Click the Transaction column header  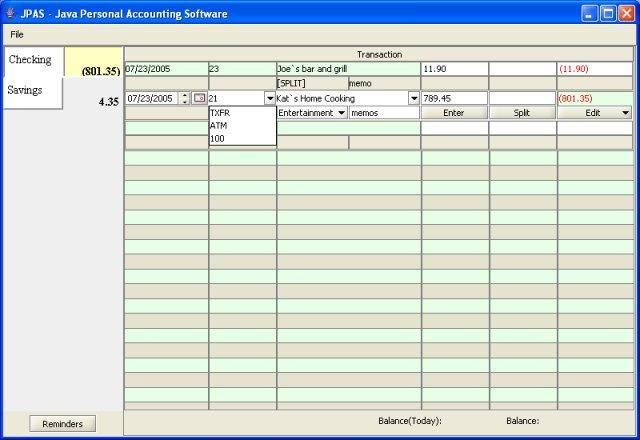point(379,54)
